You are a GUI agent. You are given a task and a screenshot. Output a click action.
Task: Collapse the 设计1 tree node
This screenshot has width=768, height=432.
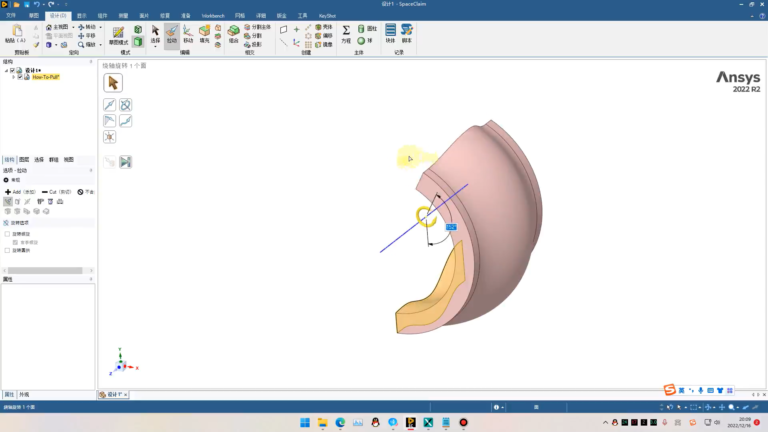point(6,70)
